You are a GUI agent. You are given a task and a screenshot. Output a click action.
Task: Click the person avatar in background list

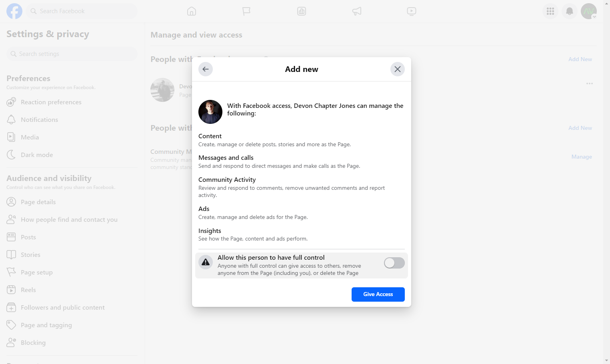[x=162, y=90]
